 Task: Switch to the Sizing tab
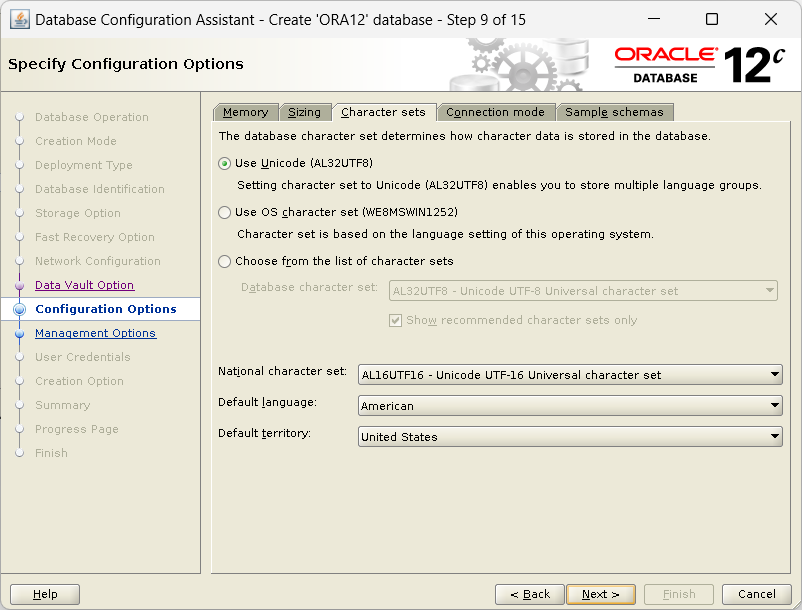(x=304, y=112)
